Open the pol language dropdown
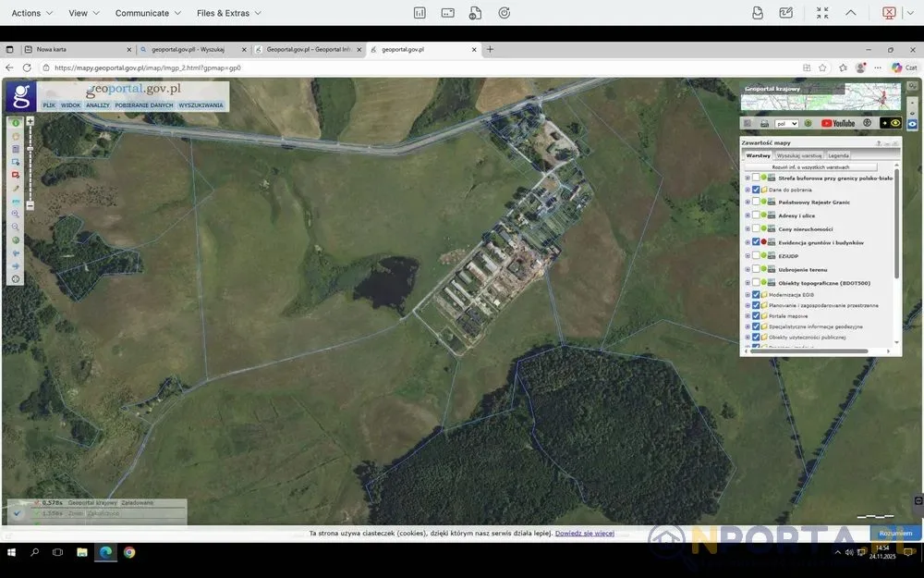 click(786, 123)
